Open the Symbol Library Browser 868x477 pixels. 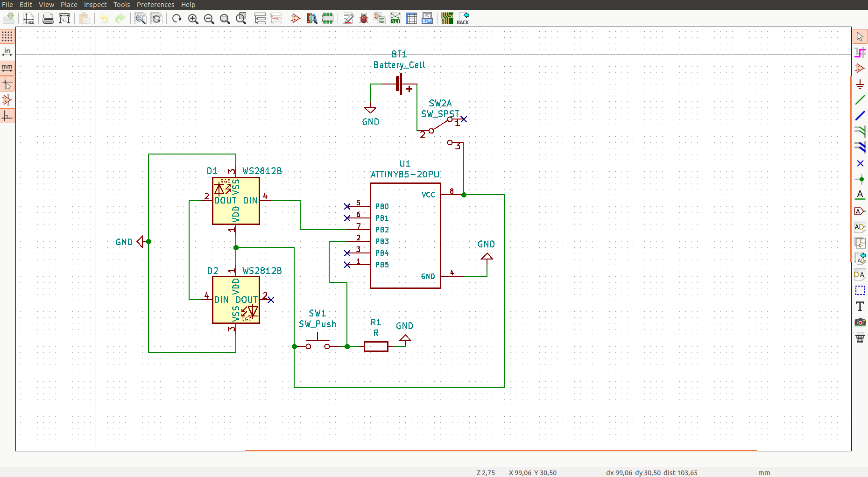click(311, 18)
